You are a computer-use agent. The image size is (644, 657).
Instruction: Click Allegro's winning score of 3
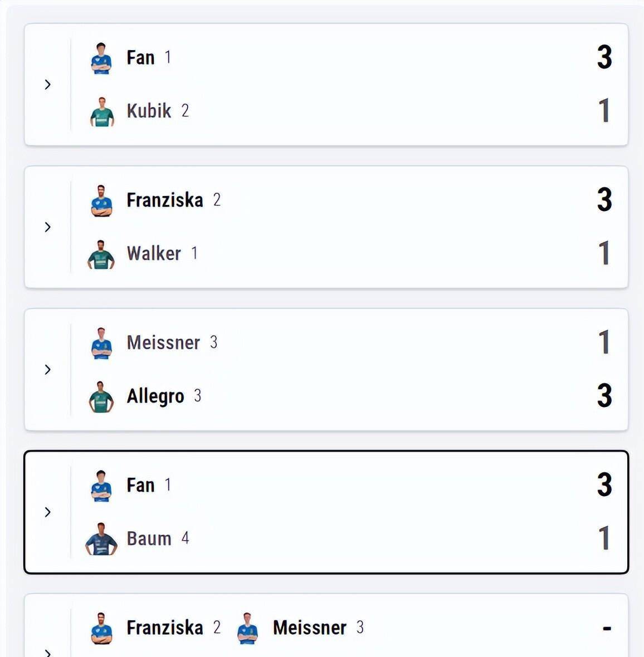coord(604,396)
